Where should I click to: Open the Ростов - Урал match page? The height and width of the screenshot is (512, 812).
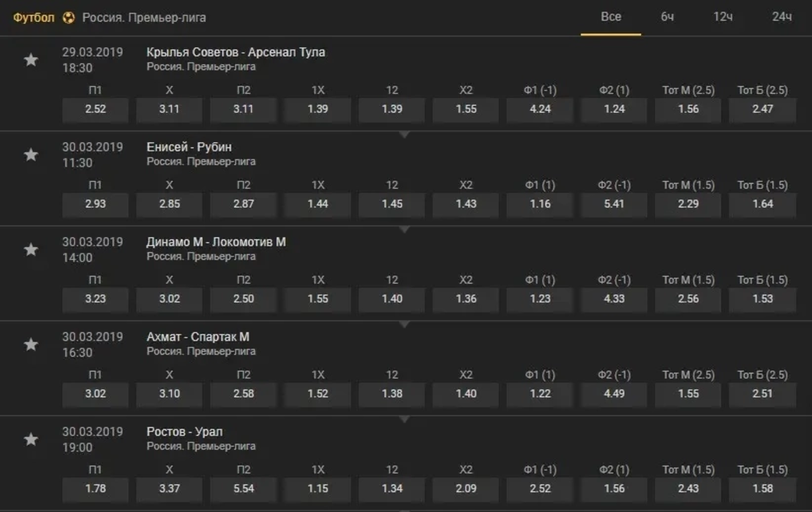(184, 432)
